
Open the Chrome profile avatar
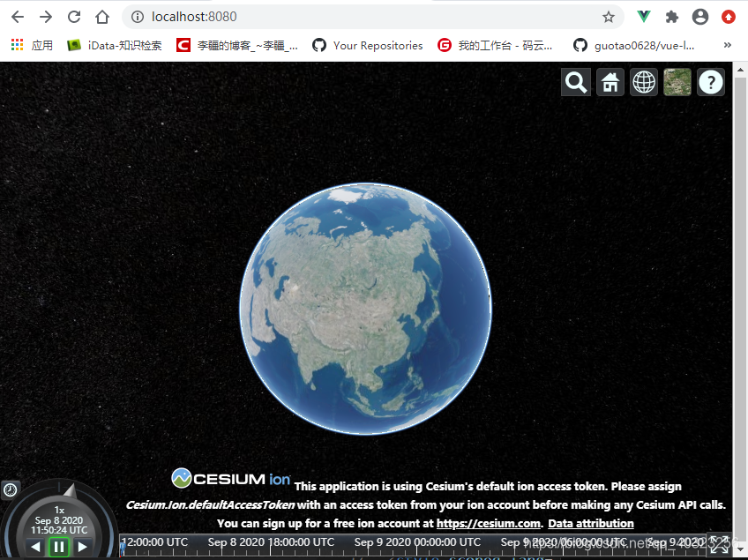(699, 16)
